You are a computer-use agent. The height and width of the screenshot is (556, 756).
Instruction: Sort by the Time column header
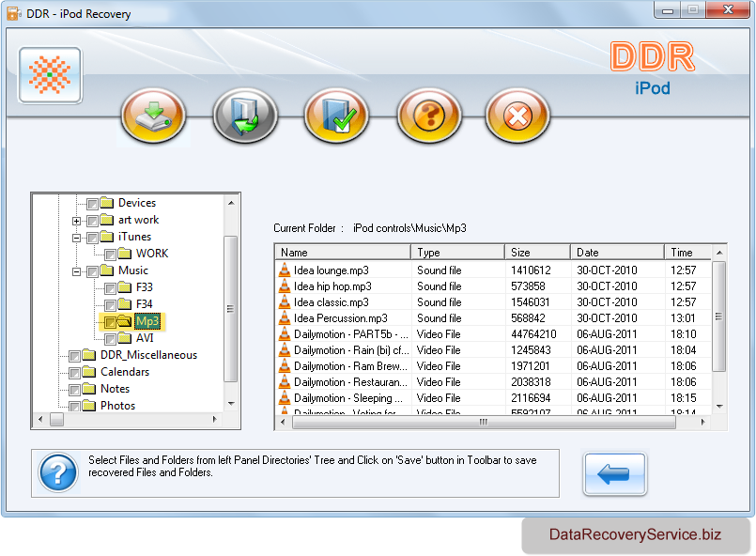[688, 253]
